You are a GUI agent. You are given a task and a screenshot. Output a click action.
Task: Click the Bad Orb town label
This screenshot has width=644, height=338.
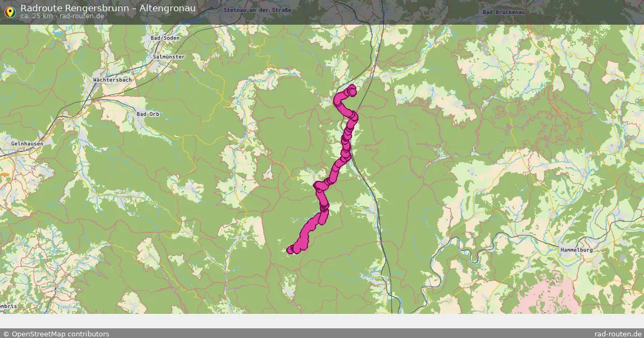click(148, 114)
